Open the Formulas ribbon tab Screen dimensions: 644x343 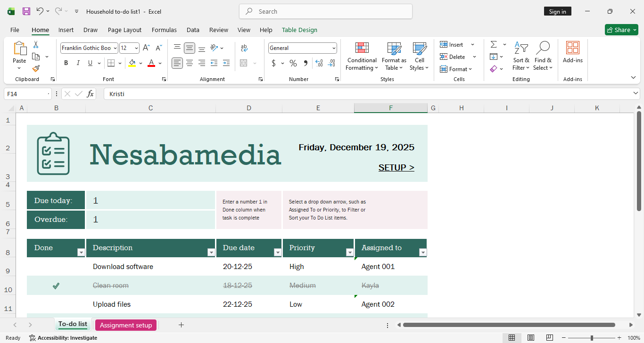click(164, 30)
